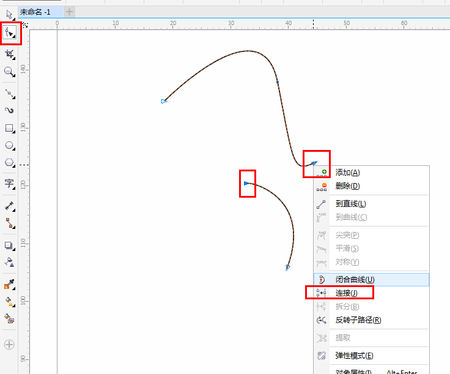Viewport: 450px width, 374px height.
Task: Open the quick customize plus button in toolbox
Action: (9, 344)
